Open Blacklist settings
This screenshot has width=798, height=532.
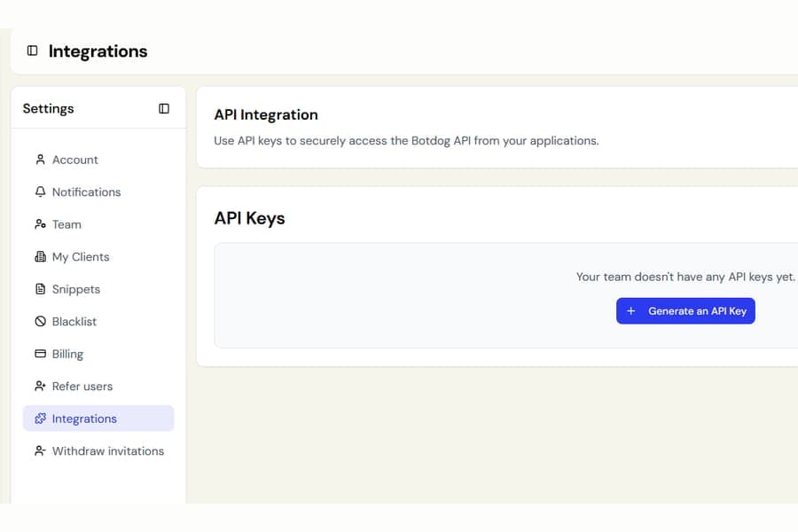[98, 321]
